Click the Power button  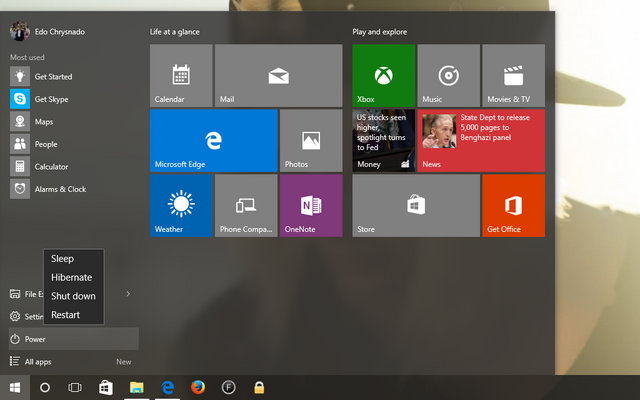pos(73,339)
